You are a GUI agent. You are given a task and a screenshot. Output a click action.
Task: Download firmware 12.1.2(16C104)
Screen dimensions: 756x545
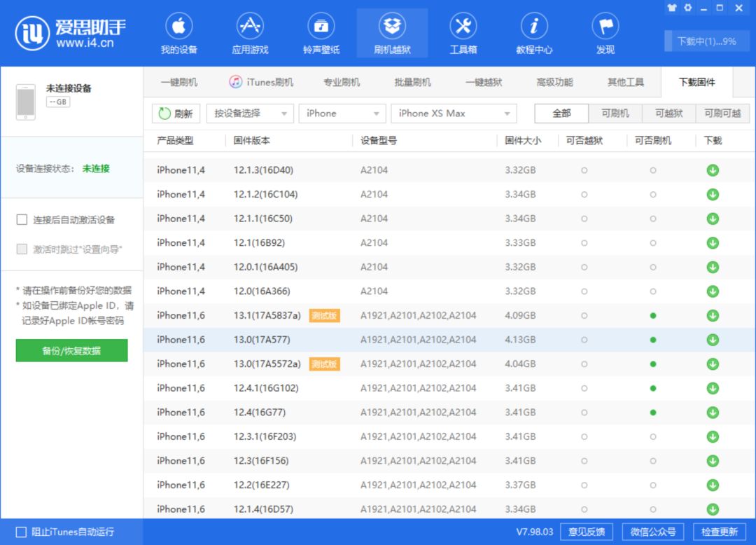click(x=713, y=194)
